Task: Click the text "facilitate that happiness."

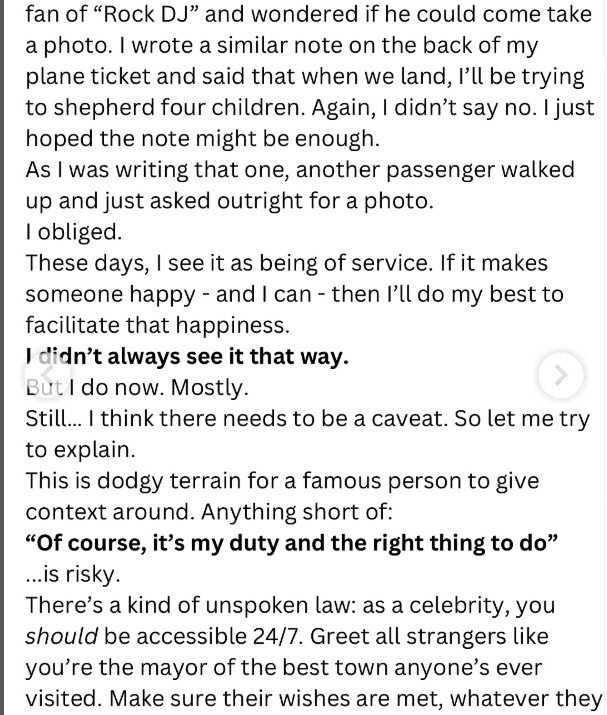Action: coord(158,326)
